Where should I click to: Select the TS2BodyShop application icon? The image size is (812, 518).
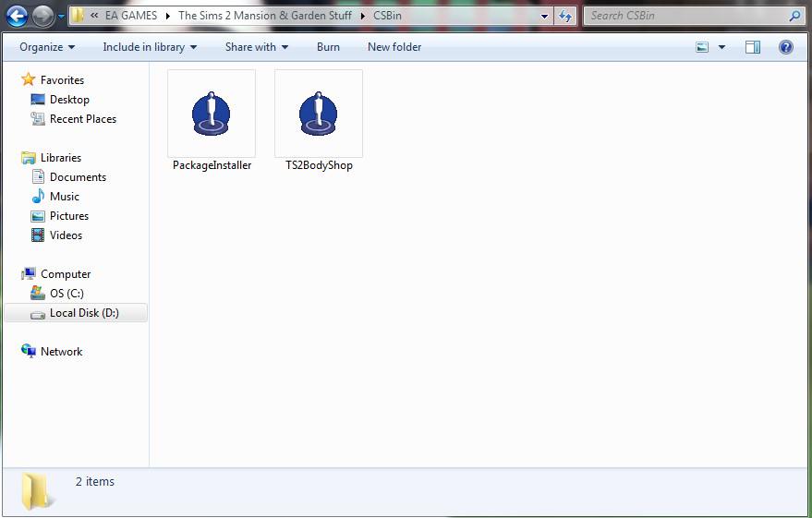coord(319,114)
